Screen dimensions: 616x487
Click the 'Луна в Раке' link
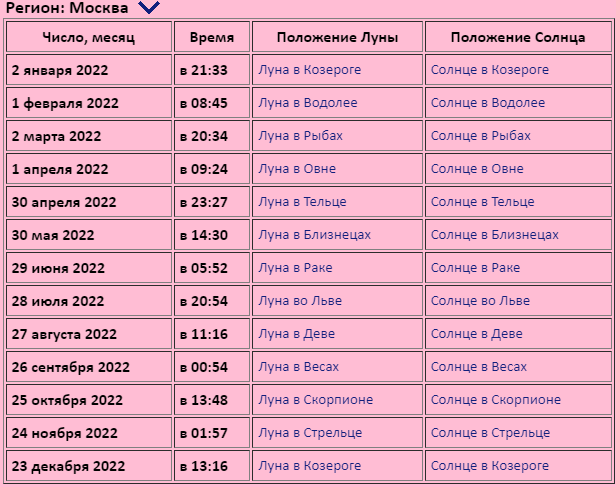point(295,268)
